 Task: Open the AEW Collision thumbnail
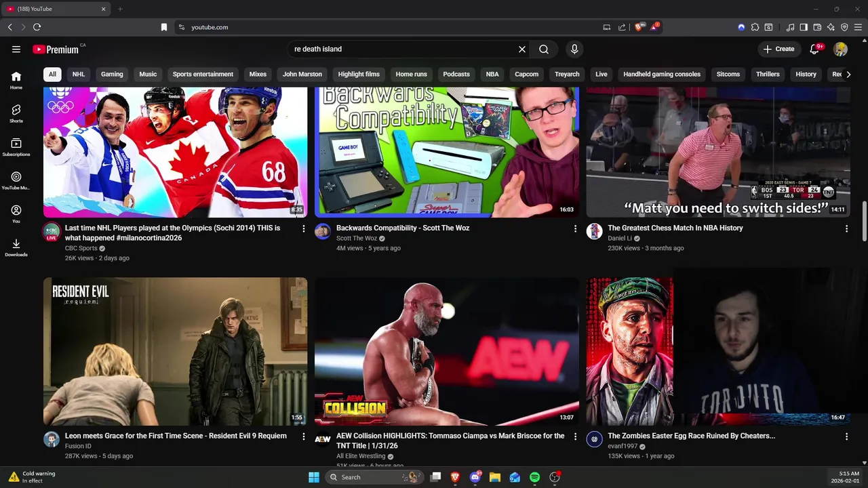pyautogui.click(x=447, y=351)
